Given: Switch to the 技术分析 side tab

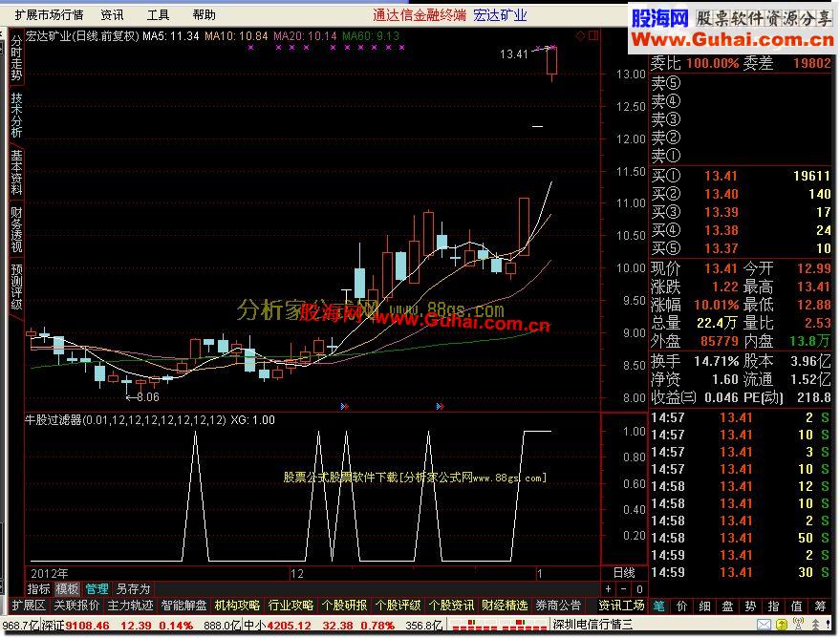Looking at the screenshot, I should point(16,115).
